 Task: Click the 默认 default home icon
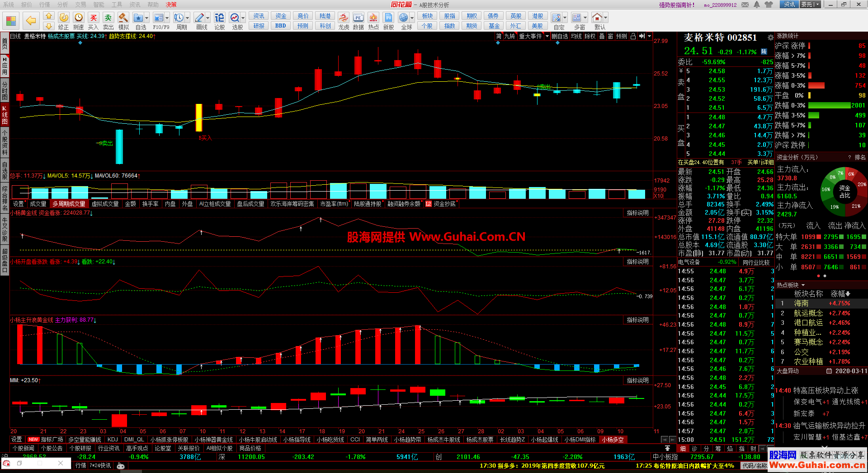point(597,18)
